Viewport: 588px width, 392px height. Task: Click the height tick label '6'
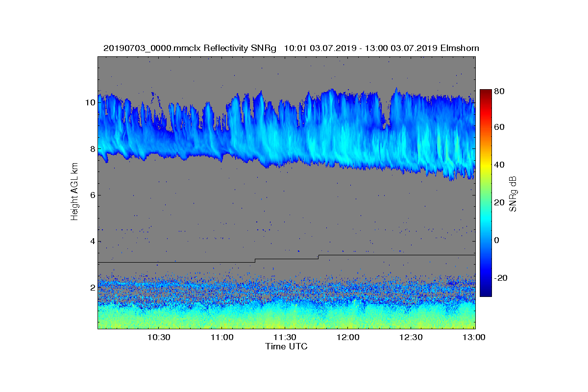[x=92, y=195]
